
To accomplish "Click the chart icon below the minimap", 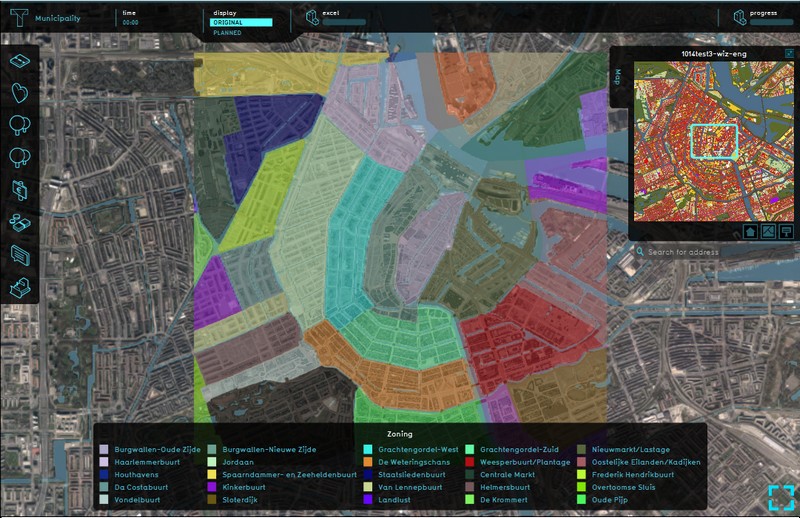I will coord(787,231).
